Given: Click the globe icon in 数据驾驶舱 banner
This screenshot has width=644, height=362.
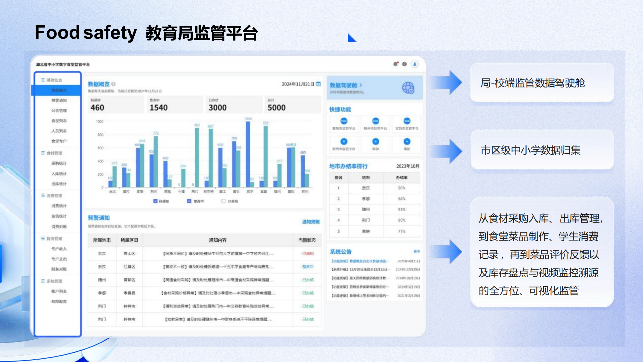Looking at the screenshot, I should tap(408, 88).
